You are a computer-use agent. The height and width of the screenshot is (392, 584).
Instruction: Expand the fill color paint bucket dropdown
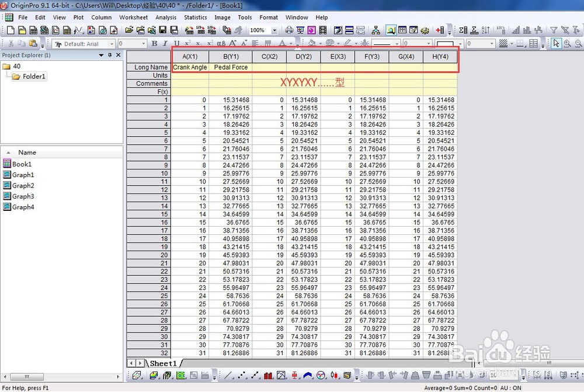[320, 44]
